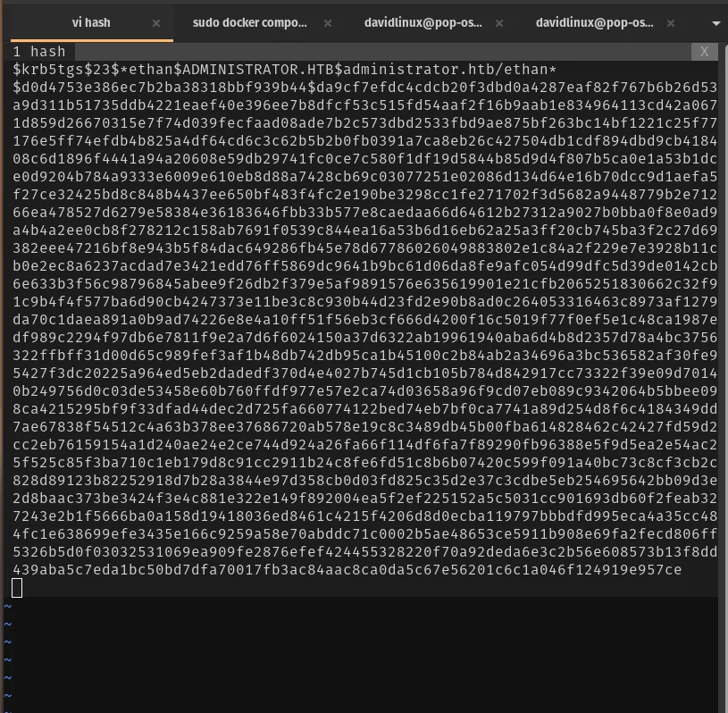728x713 pixels.
Task: Open the 'sudo docker compo...' tab
Action: tap(249, 22)
